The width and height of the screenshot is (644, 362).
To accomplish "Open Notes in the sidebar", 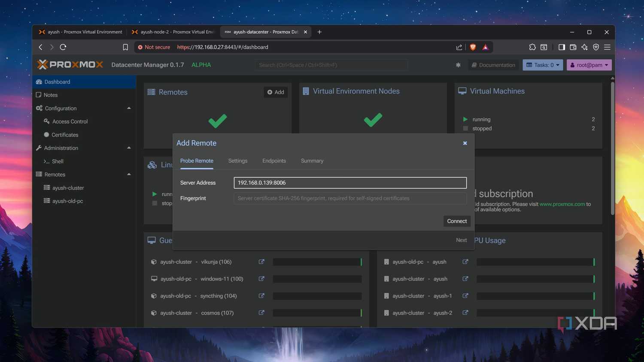I will click(84, 95).
